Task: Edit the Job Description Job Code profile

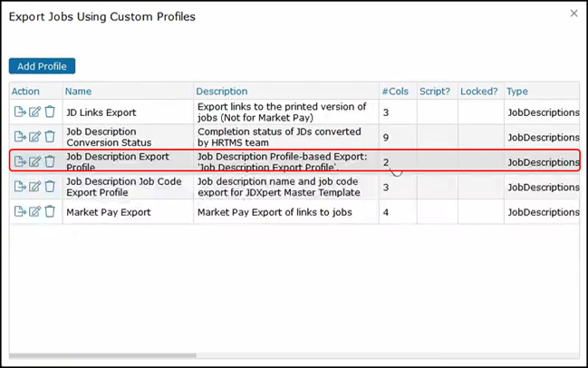Action: (x=34, y=187)
